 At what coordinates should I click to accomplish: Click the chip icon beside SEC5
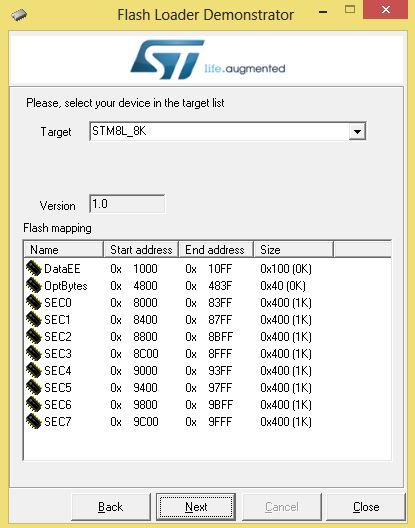[34, 388]
